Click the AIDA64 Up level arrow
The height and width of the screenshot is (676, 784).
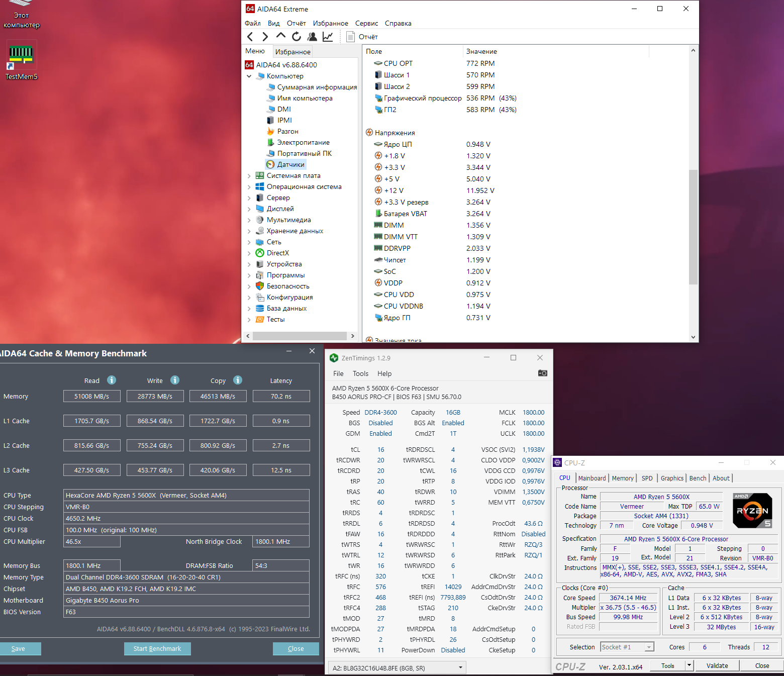click(280, 36)
